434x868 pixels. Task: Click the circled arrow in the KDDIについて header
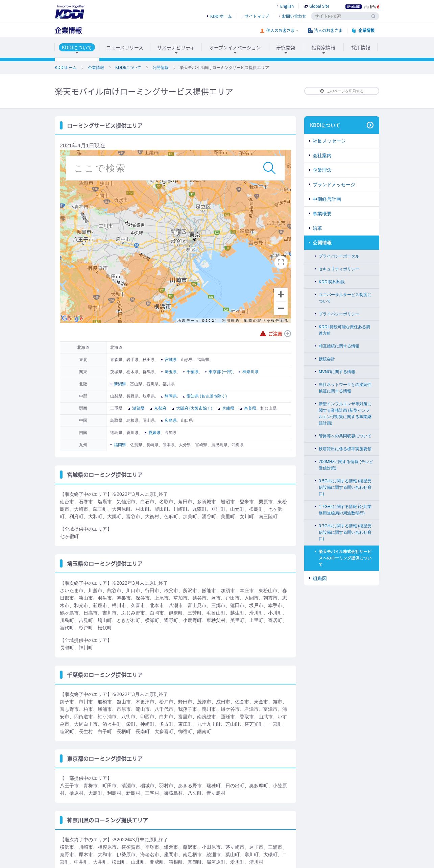(370, 125)
